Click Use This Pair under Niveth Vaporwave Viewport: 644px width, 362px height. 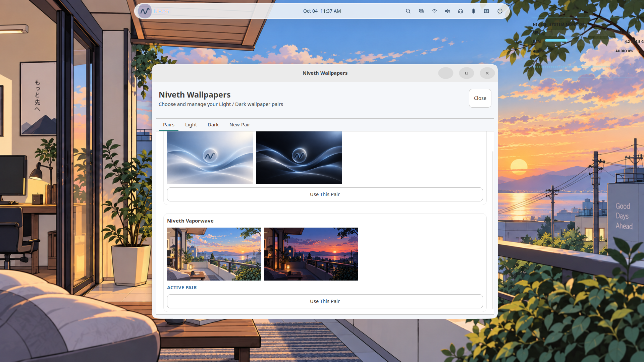point(325,301)
